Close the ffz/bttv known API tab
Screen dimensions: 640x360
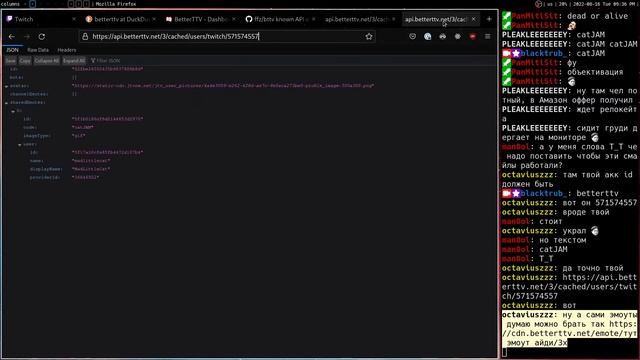pyautogui.click(x=313, y=19)
